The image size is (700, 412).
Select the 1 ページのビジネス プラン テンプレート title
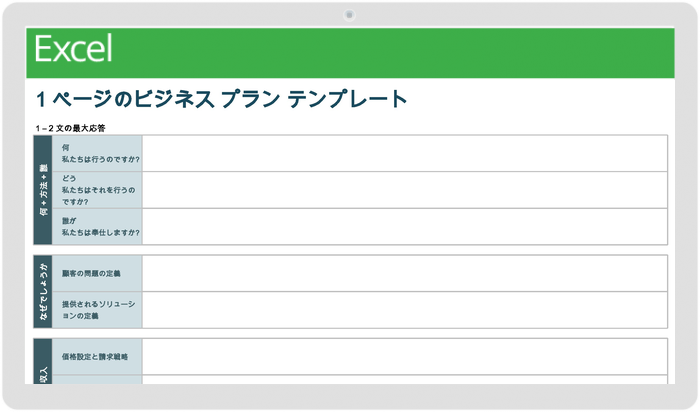pyautogui.click(x=221, y=99)
